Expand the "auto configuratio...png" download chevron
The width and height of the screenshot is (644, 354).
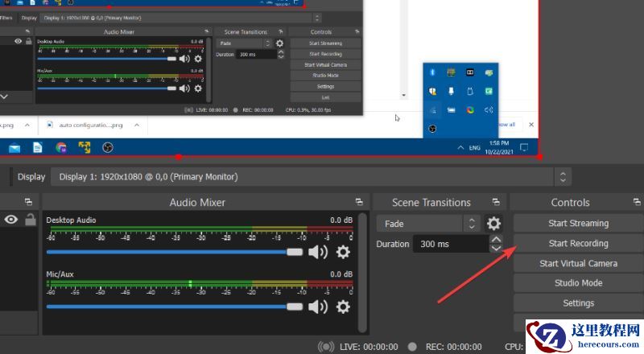[x=137, y=125]
